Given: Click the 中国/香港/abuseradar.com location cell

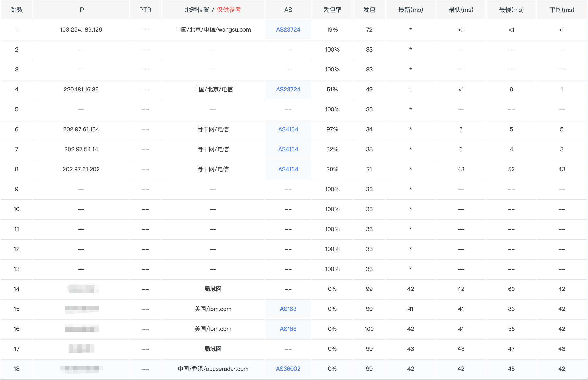Looking at the screenshot, I should 213,369.
